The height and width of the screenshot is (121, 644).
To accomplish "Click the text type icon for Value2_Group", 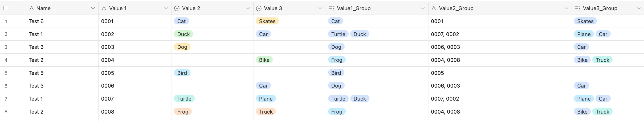I will click(x=434, y=8).
